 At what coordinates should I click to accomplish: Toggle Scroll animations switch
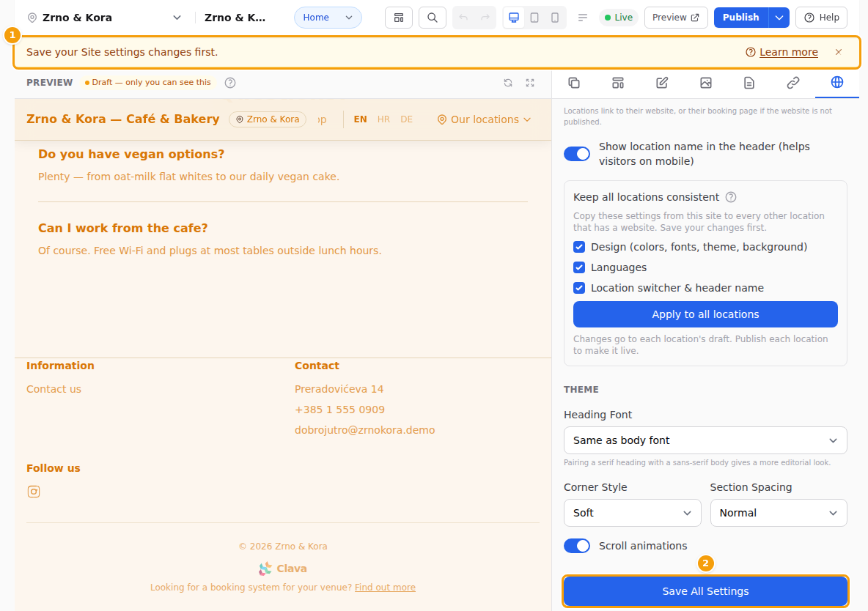(x=577, y=546)
